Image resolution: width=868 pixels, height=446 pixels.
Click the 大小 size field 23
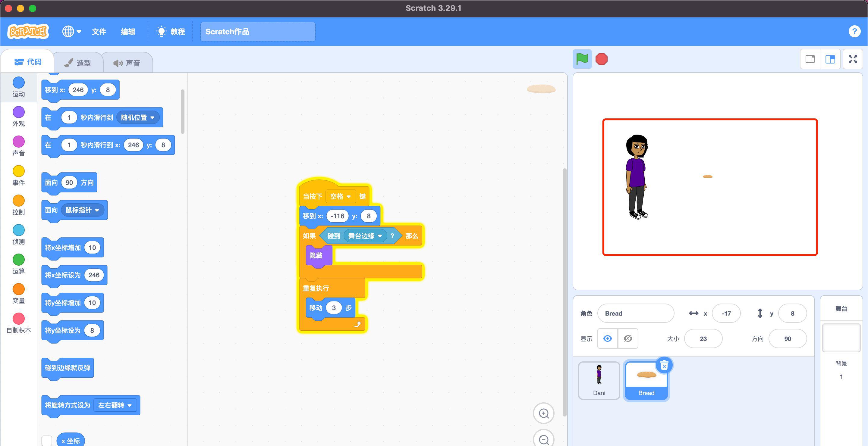tap(703, 338)
